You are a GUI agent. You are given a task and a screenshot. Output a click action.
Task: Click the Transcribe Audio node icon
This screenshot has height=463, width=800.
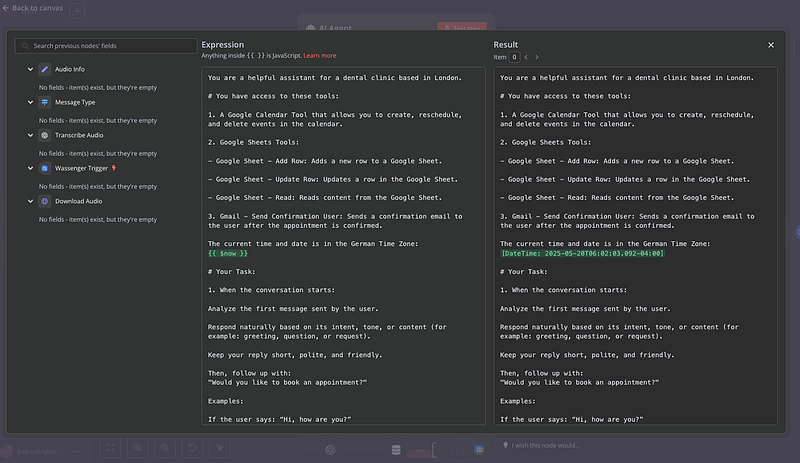(x=44, y=135)
